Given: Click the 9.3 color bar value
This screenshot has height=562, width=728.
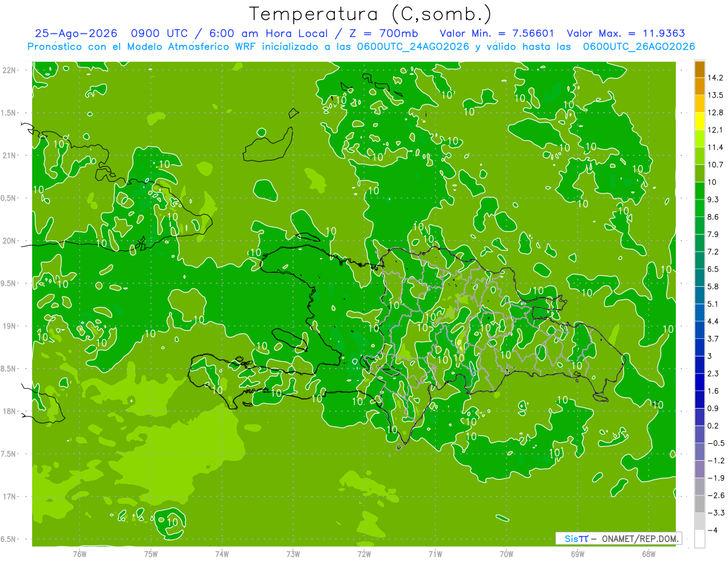Looking at the screenshot, I should (x=713, y=199).
